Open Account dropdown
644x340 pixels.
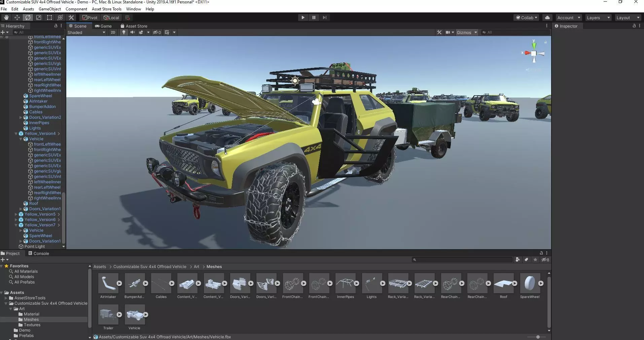click(569, 17)
